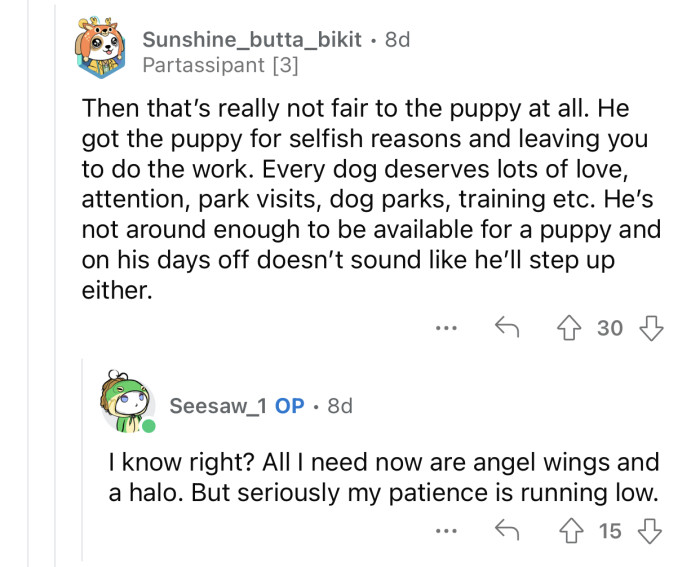Screen dimensions: 700x567
Task: Click the Partassipant [3] flair
Action: 220,66
